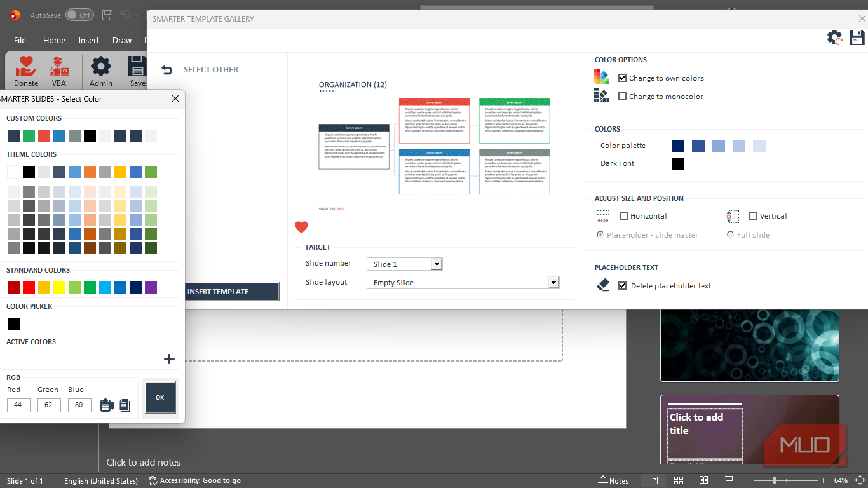868x488 pixels.
Task: Click the gallery settings gear icon
Action: tap(835, 37)
